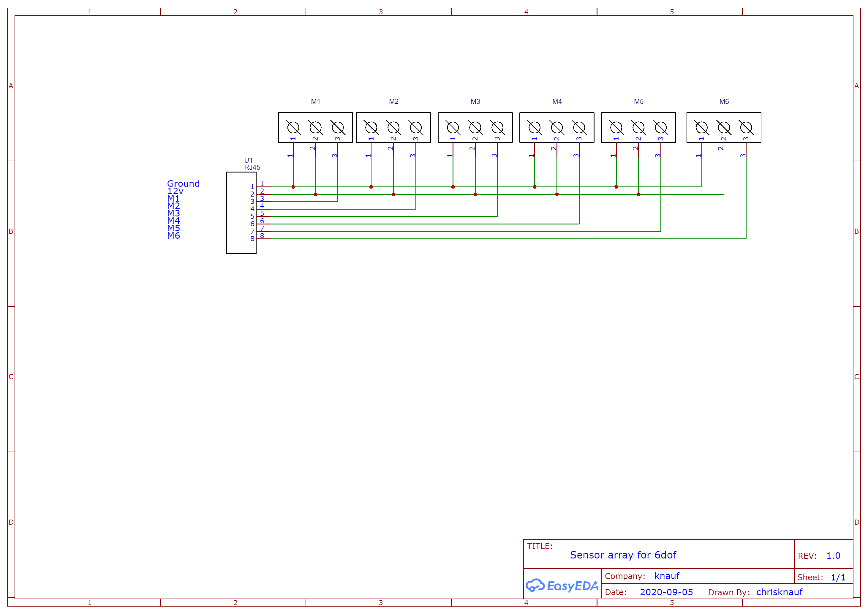The image size is (868, 614).
Task: Click the drawn-by name 'chrisknauf'
Action: tap(779, 592)
